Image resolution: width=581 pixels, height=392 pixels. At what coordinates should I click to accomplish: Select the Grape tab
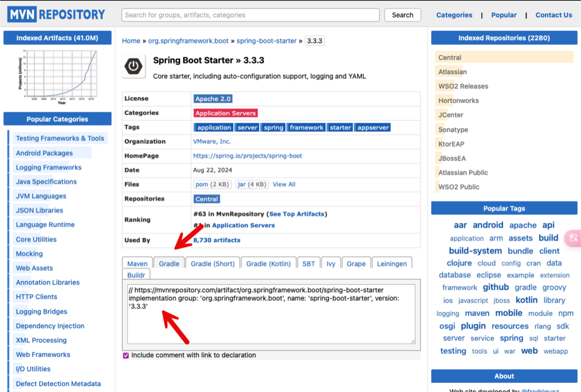click(356, 263)
